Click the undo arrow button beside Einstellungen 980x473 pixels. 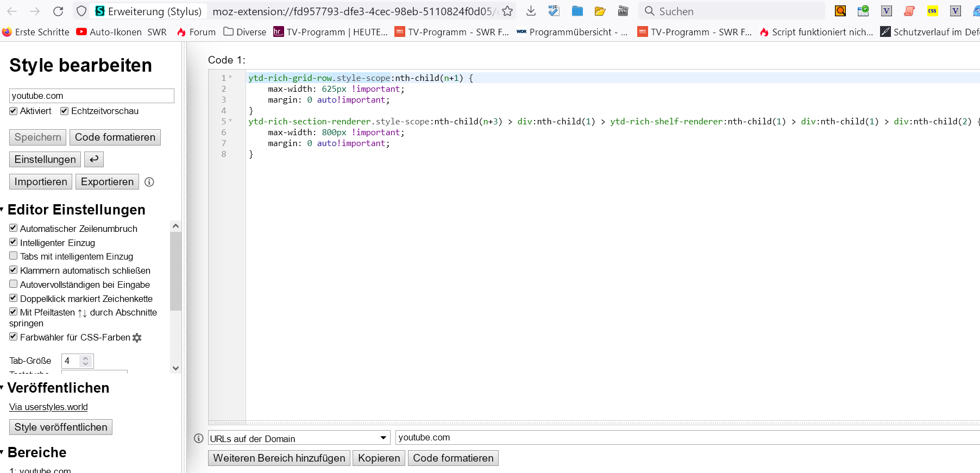[94, 159]
